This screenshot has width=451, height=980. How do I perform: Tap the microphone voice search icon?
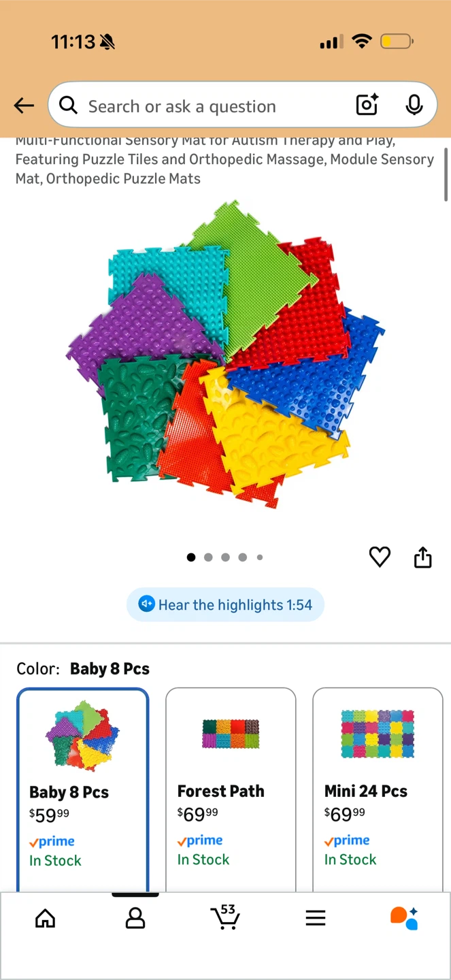414,105
